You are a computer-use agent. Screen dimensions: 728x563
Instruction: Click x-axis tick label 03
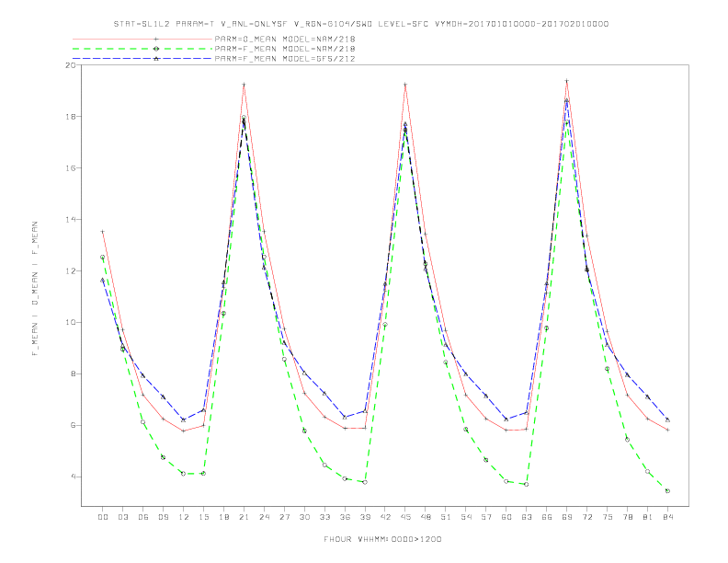(123, 517)
